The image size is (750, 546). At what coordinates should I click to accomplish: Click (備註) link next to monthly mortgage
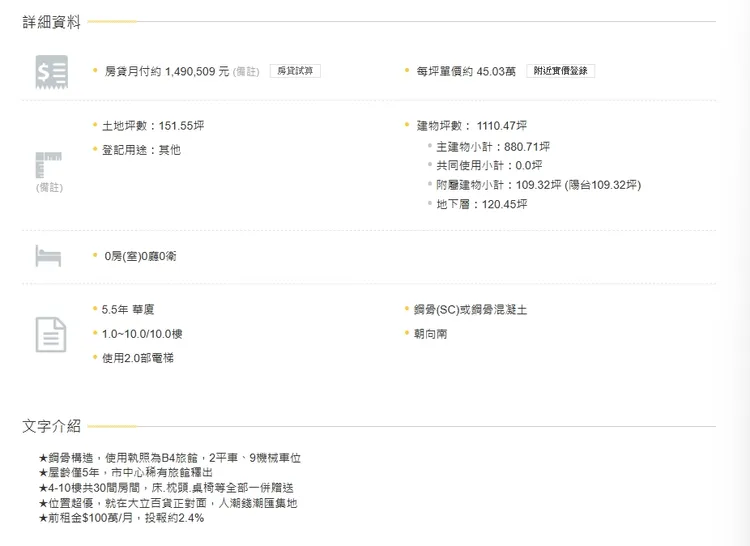click(x=247, y=72)
